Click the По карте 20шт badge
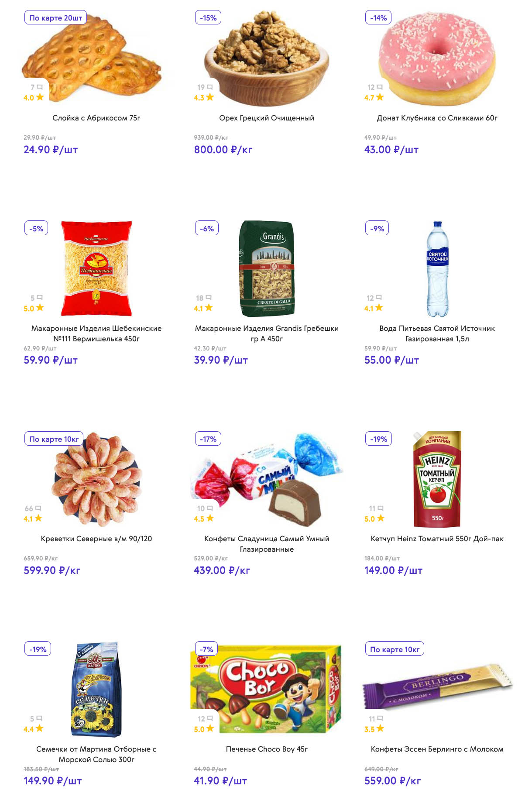The image size is (532, 797). pos(55,18)
